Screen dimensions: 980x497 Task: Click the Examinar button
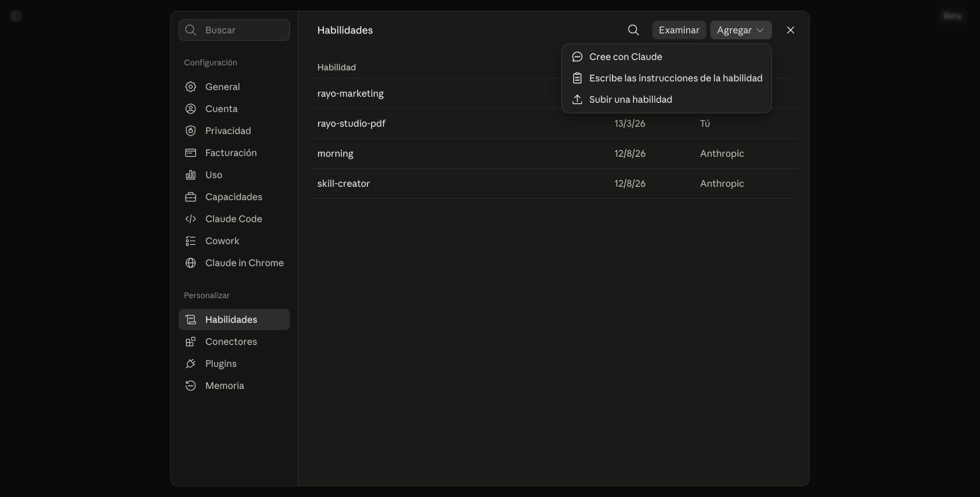point(679,30)
